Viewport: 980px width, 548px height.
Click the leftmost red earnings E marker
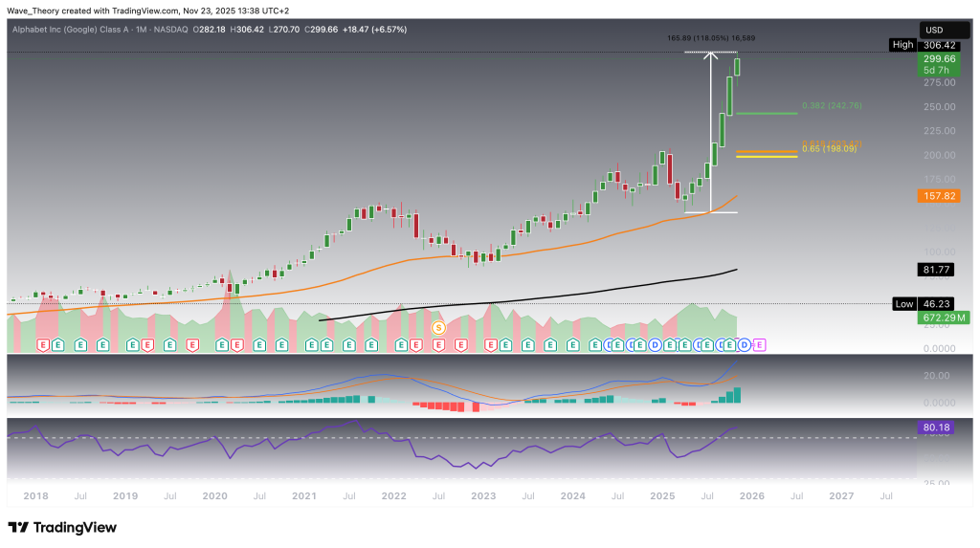(x=41, y=343)
